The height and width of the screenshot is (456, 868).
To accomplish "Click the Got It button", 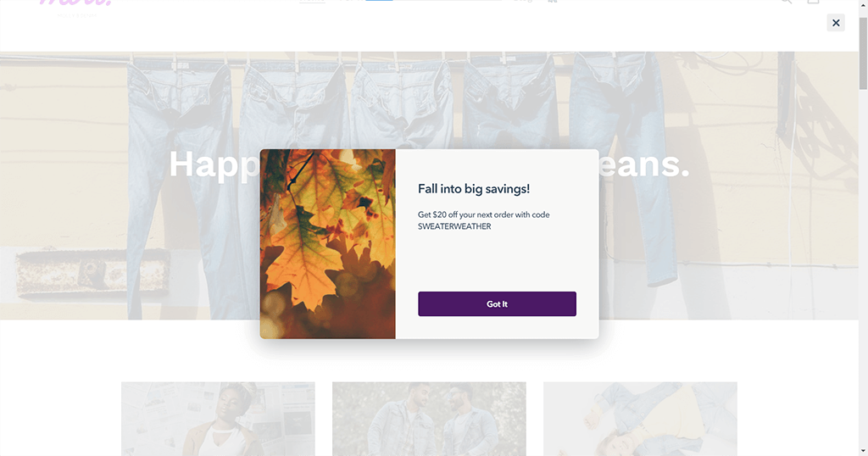I will (x=497, y=303).
